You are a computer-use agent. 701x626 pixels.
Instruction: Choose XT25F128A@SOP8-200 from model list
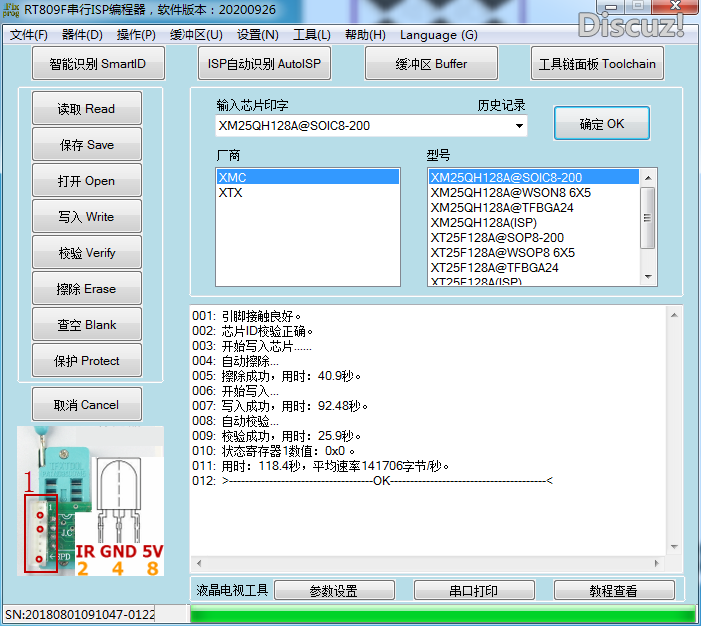point(497,238)
